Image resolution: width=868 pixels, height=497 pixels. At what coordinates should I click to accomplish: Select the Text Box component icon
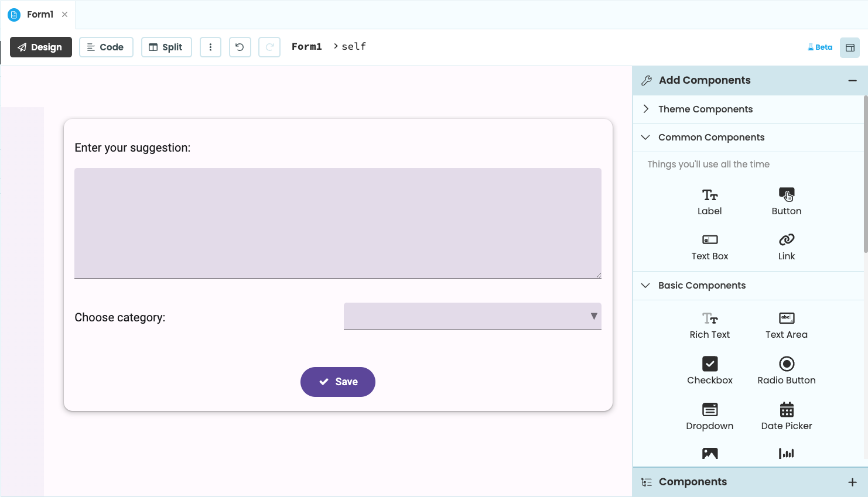[709, 240]
